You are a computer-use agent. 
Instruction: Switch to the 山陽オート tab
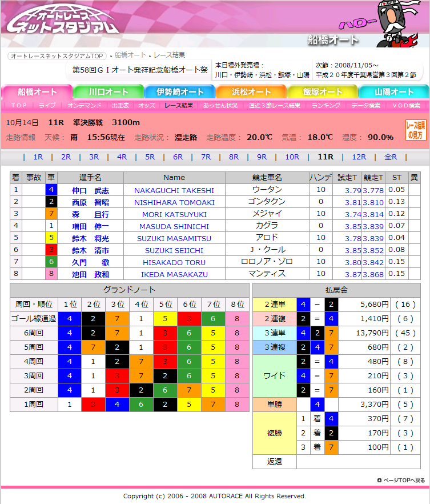point(394,92)
